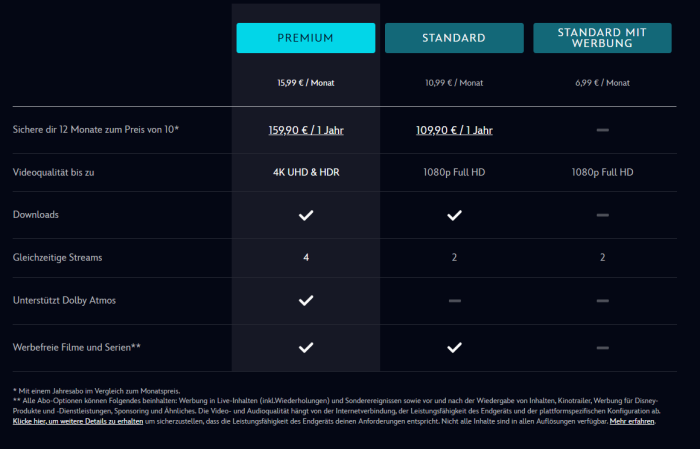This screenshot has width=700, height=449.
Task: Click the Standard Dolby Atmos dash icon
Action: (x=454, y=300)
